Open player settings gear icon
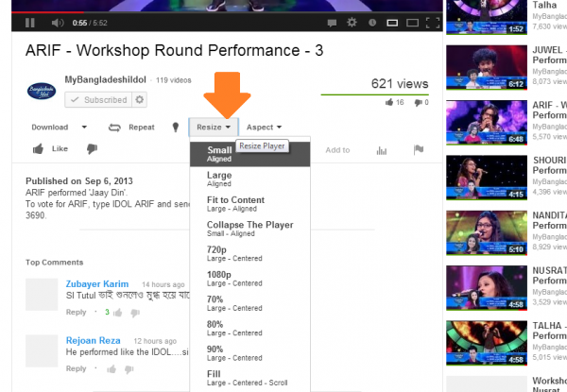567x392 pixels. point(352,23)
